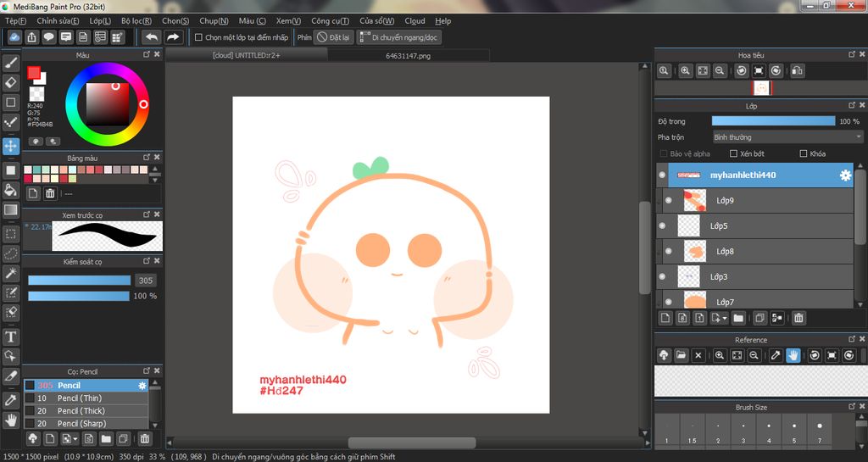The height and width of the screenshot is (462, 868).
Task: Select the Lớp7 layer
Action: tap(755, 300)
